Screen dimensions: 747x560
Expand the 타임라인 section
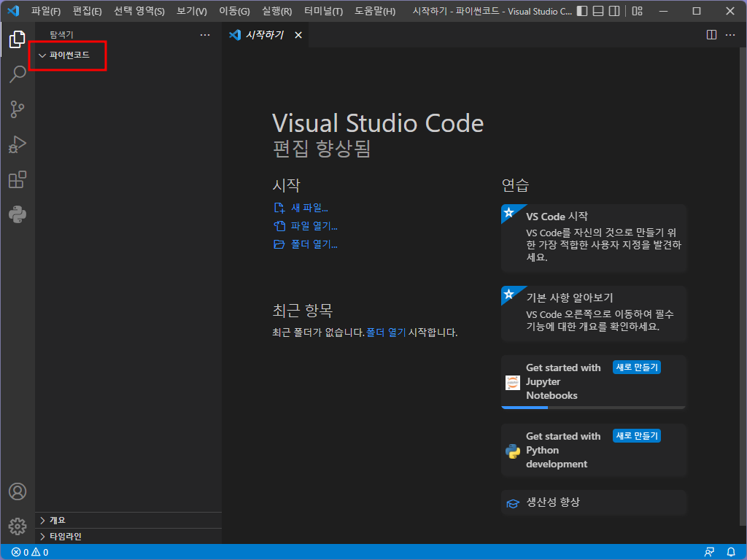128,536
